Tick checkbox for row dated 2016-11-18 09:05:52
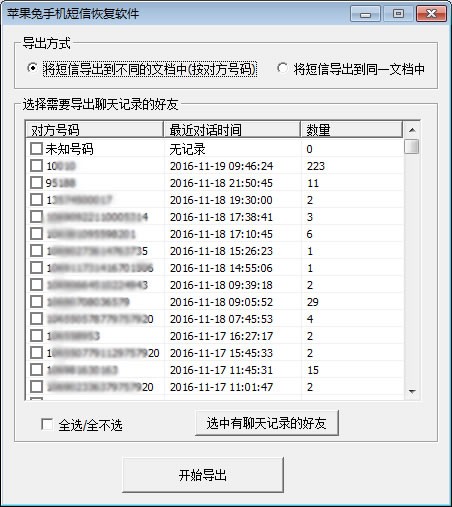Screen dimensions: 452x507 click(x=36, y=302)
